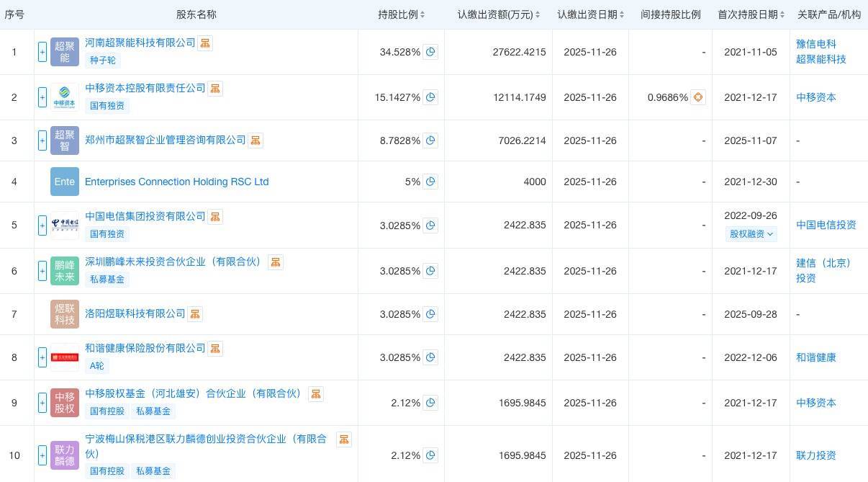Open the 股权融资 dropdown tag
Image resolution: width=868 pixels, height=482 pixels.
click(x=751, y=234)
